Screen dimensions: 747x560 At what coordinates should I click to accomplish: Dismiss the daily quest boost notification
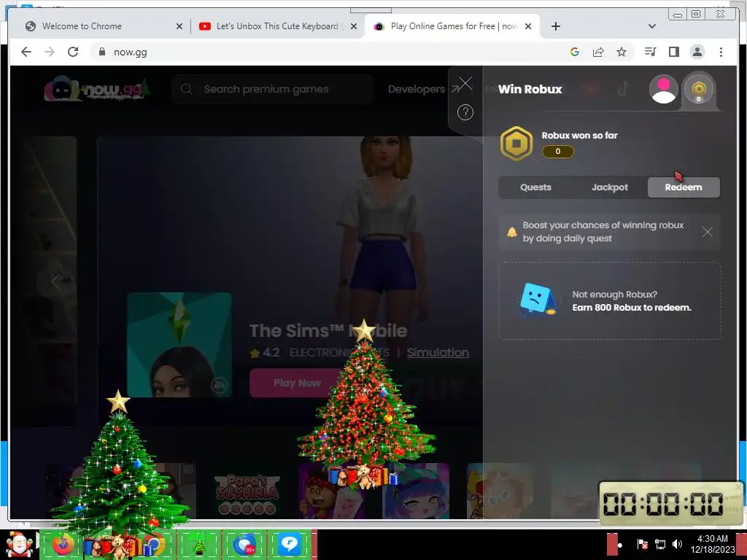point(708,232)
